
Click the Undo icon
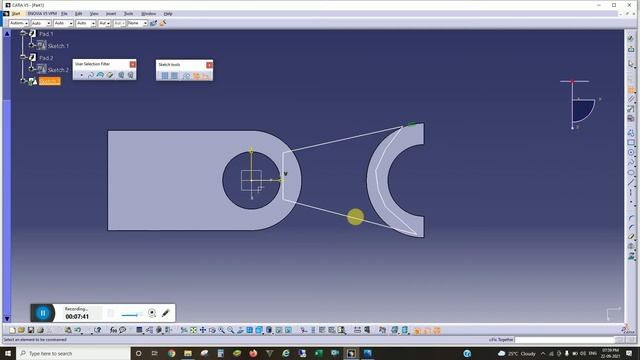(77, 330)
